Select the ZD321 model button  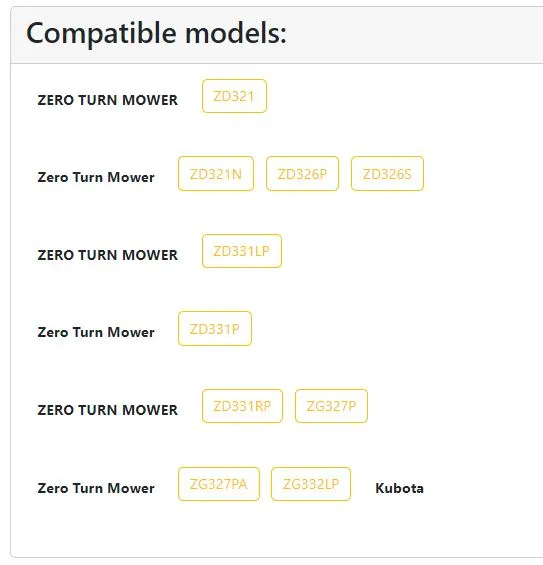click(x=234, y=96)
